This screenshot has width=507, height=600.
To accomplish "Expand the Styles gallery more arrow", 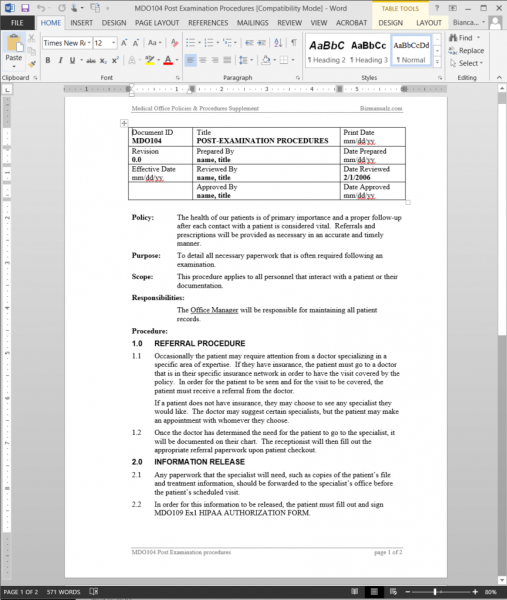I will (x=437, y=62).
